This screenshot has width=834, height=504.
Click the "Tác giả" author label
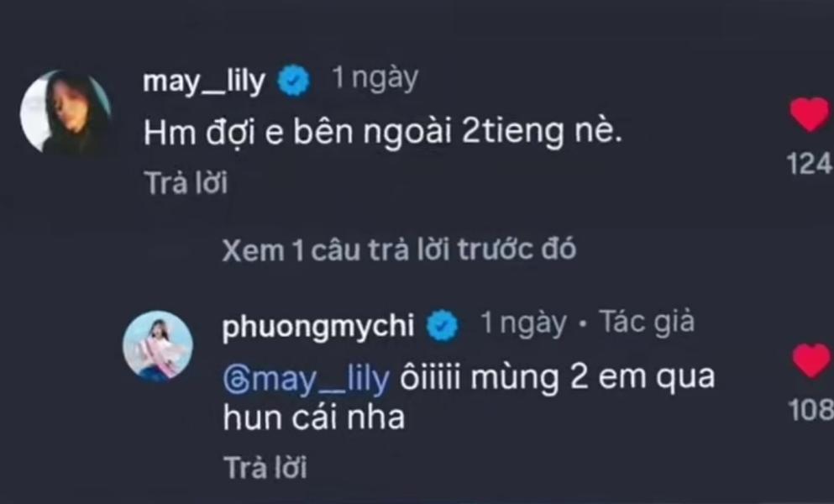[646, 323]
